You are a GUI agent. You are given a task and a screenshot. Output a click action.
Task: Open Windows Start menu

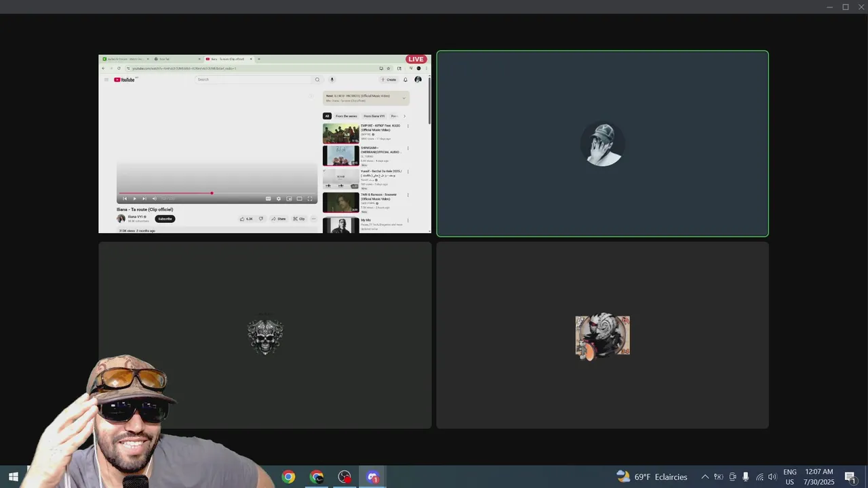[13, 477]
